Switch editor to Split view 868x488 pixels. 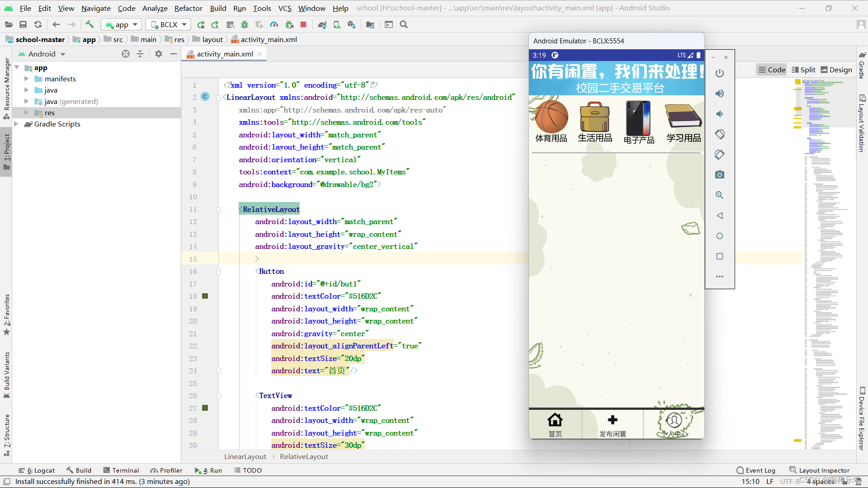[804, 70]
